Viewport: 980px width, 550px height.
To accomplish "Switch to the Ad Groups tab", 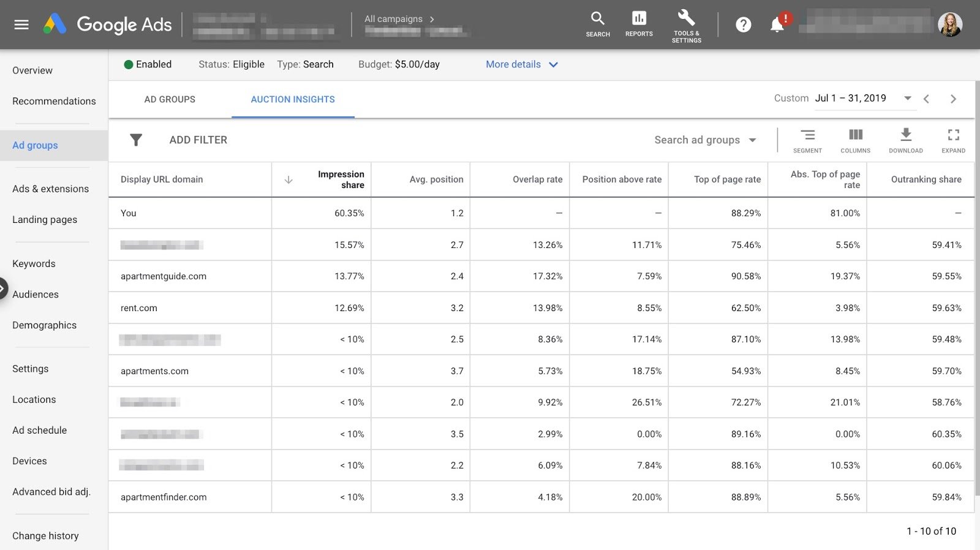I will tap(170, 99).
